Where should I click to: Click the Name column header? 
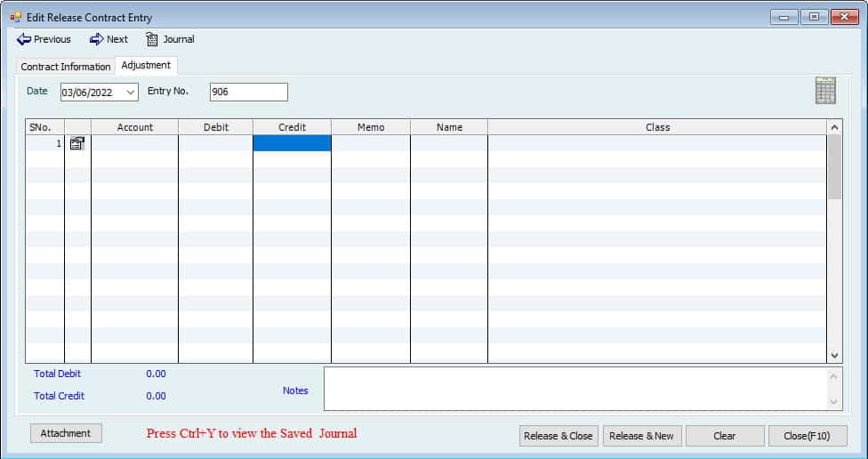coord(449,127)
